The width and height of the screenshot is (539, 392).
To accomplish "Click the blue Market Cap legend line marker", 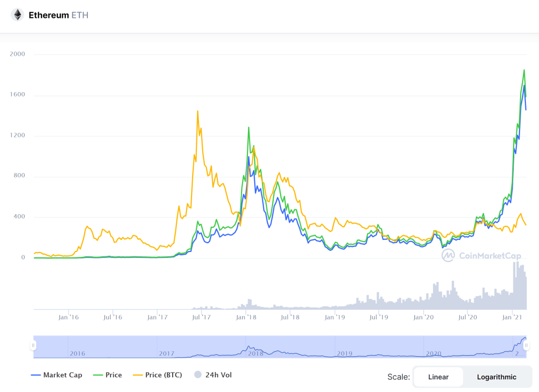I will tap(36, 375).
